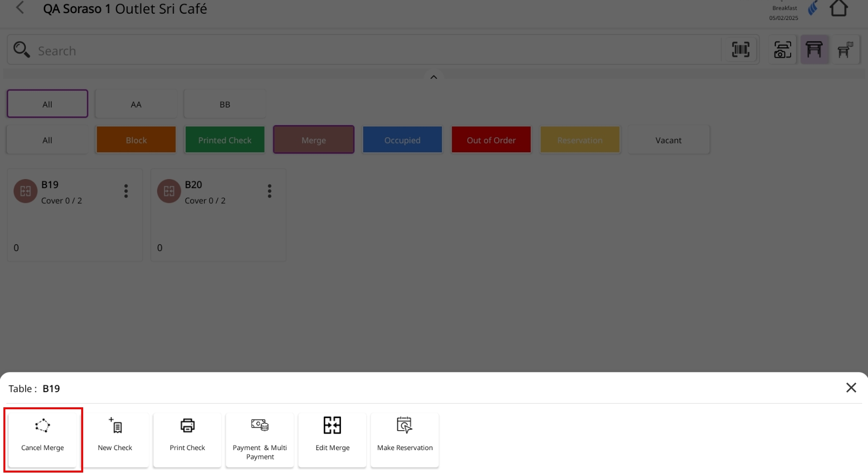Switch to the BB area tab

pyautogui.click(x=225, y=104)
